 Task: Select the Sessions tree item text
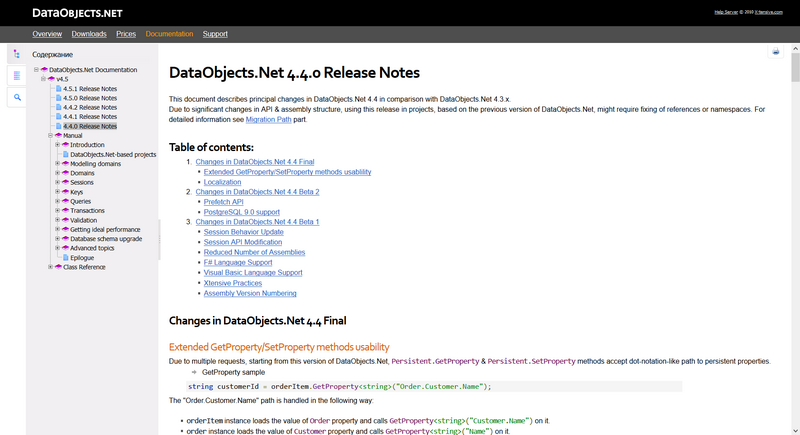coord(82,183)
